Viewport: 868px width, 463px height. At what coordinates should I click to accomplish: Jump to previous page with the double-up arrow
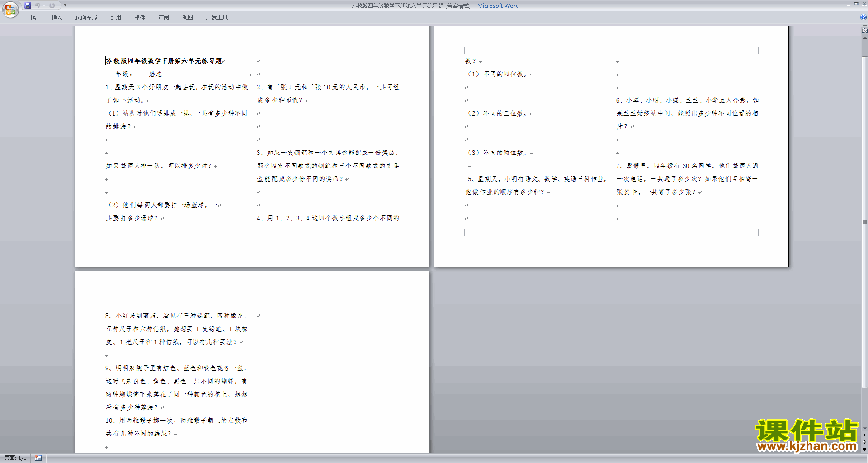pyautogui.click(x=864, y=435)
